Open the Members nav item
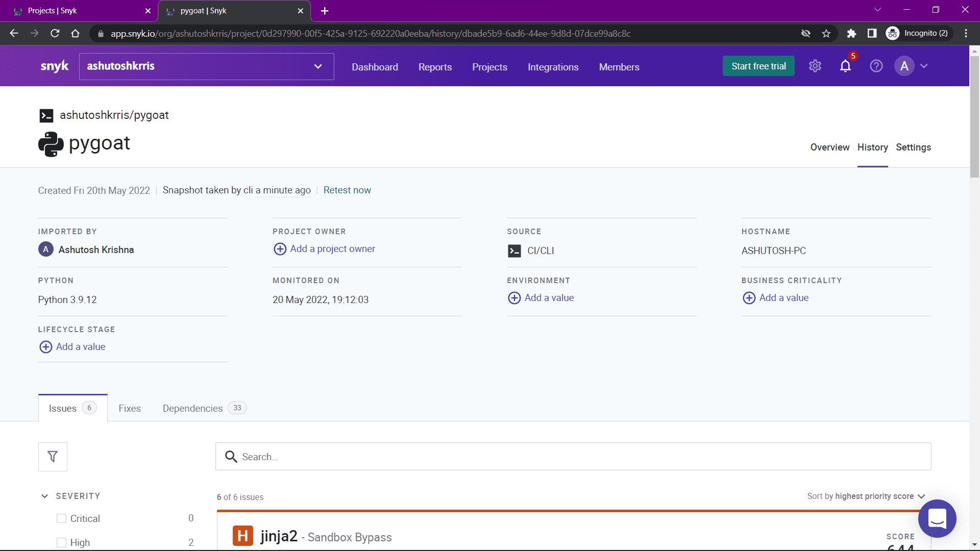980x551 pixels. point(619,67)
